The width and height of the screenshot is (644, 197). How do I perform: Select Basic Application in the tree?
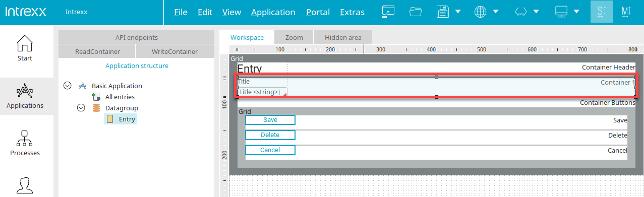117,86
